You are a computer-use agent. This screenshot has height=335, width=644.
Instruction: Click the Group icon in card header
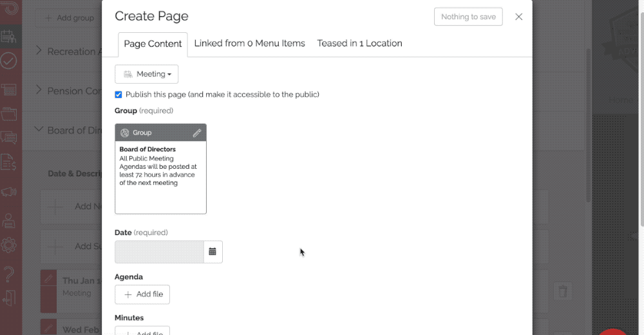[124, 133]
